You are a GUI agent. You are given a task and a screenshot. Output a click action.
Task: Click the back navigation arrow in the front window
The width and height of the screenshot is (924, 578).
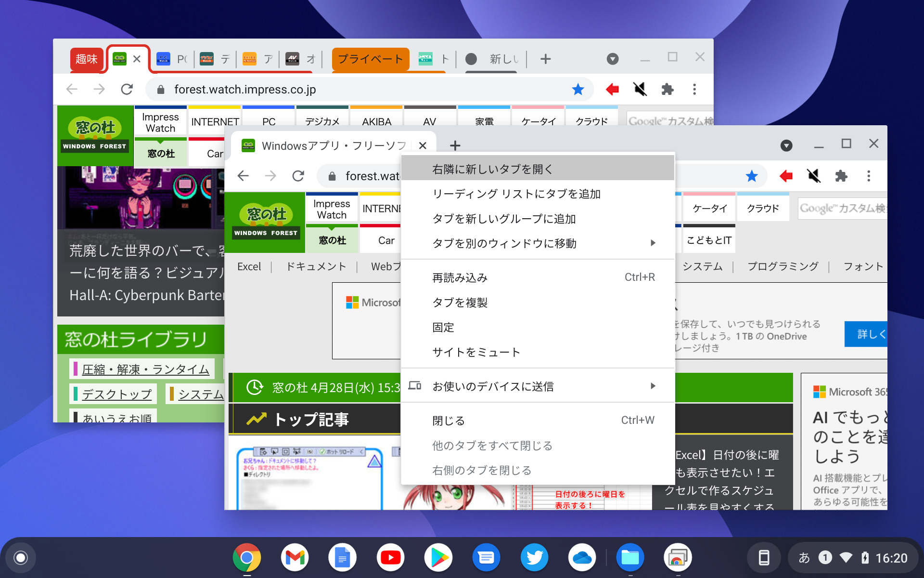(x=243, y=175)
